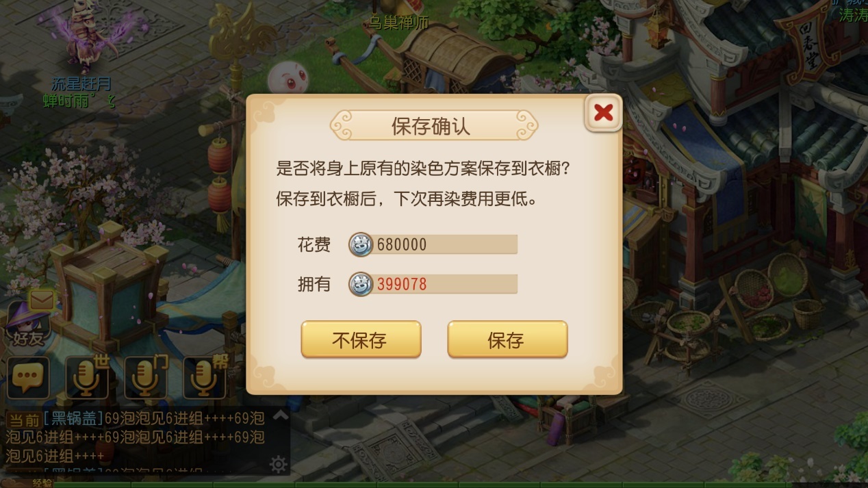Open chat settings gear icon

point(279,465)
